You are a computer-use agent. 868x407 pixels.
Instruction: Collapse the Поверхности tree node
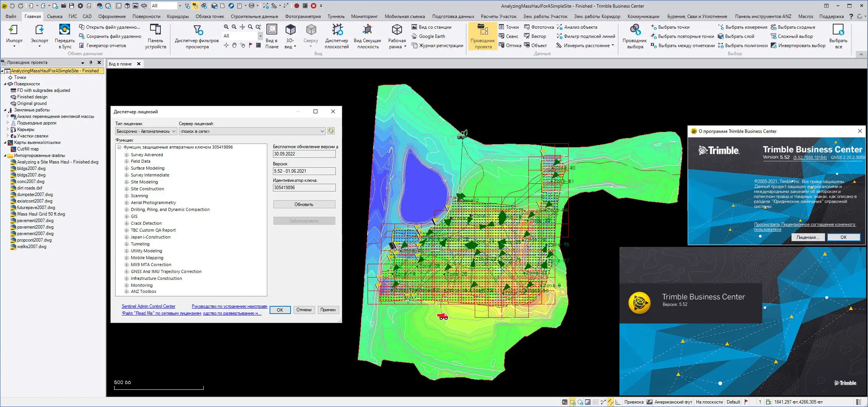[x=5, y=84]
